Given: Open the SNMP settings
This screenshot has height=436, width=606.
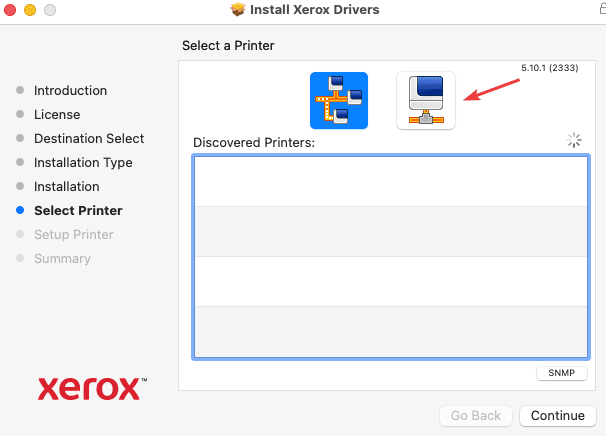Looking at the screenshot, I should 562,373.
